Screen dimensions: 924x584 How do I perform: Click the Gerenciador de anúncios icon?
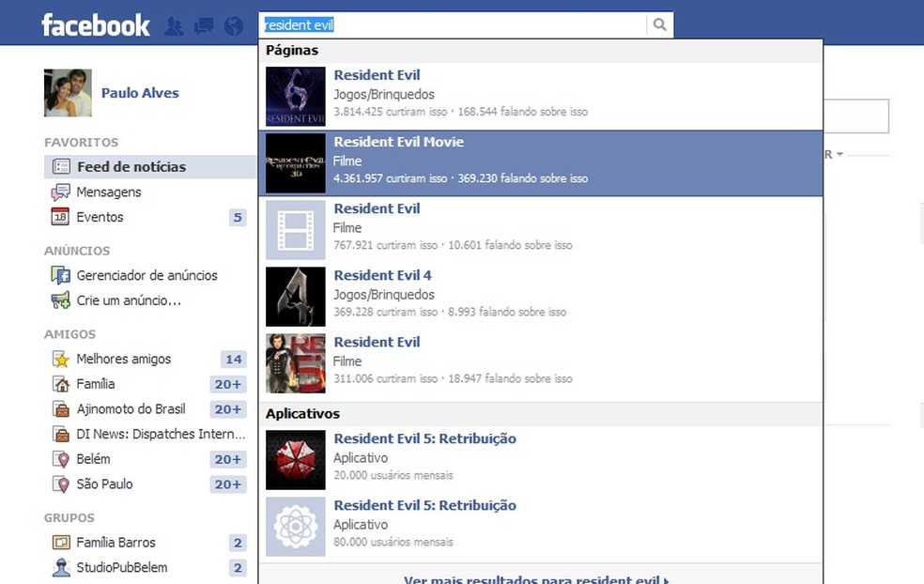[x=60, y=275]
